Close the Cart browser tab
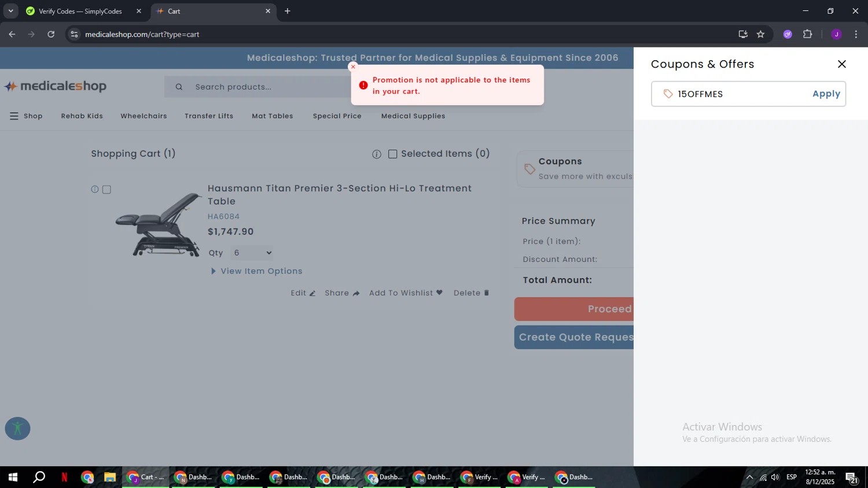868x488 pixels. click(x=268, y=11)
